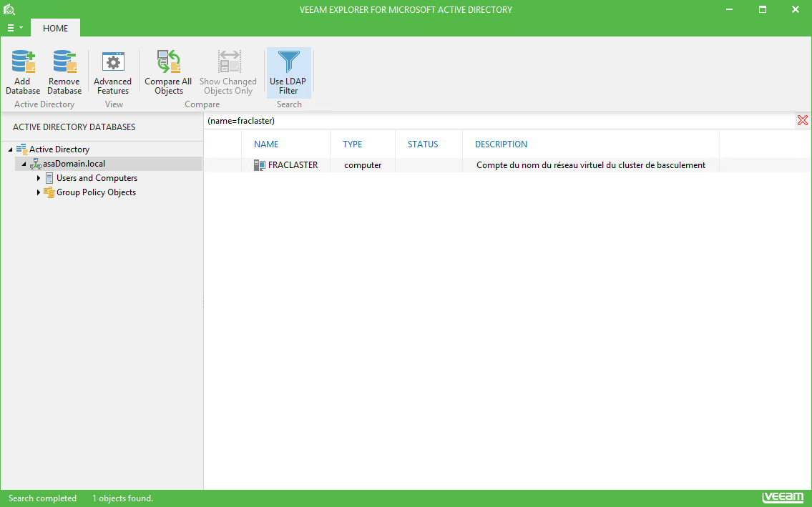Run Compare All Objects
The image size is (812, 507).
(168, 72)
